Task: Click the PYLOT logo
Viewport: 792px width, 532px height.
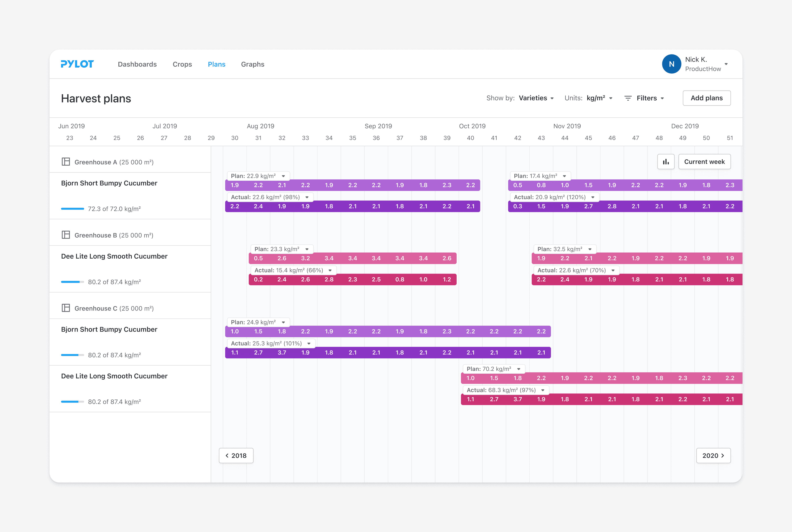Action: coord(77,64)
